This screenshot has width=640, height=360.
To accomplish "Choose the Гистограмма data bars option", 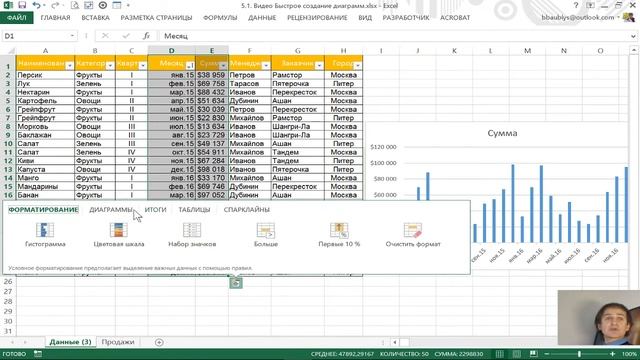I will coord(45,235).
